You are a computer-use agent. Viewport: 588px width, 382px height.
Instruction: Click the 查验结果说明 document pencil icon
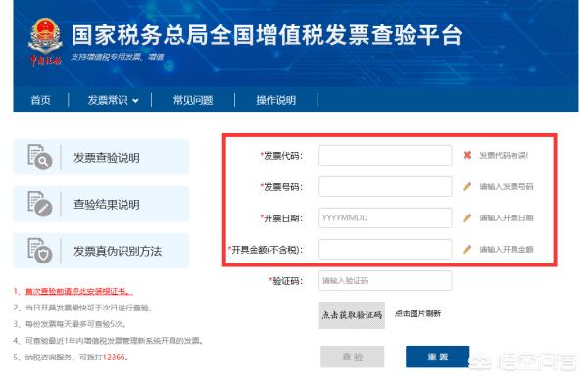pos(40,204)
